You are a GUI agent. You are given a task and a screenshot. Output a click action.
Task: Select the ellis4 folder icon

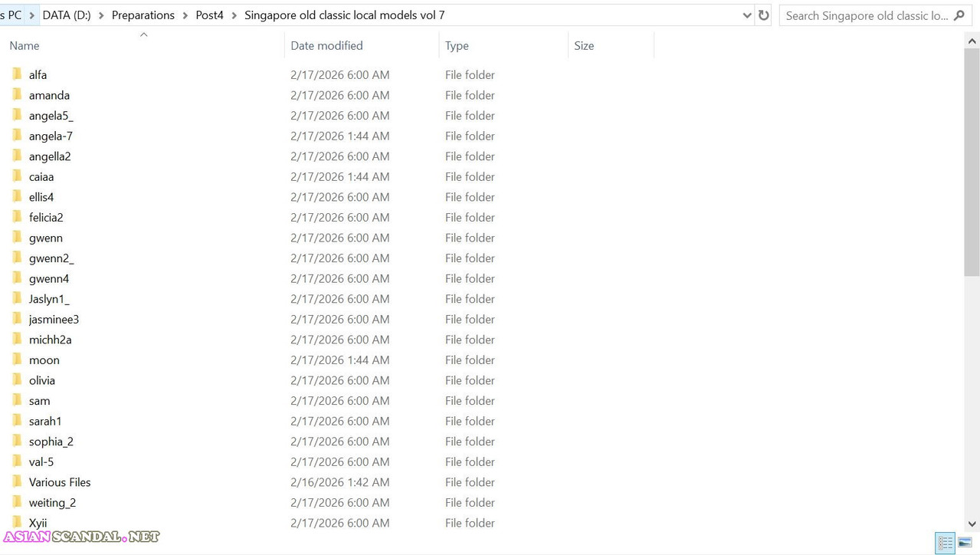tap(17, 197)
